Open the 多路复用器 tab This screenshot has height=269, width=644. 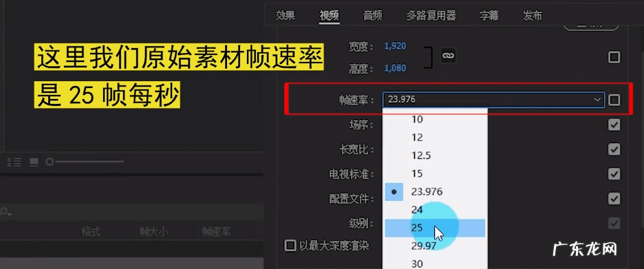[x=431, y=16]
